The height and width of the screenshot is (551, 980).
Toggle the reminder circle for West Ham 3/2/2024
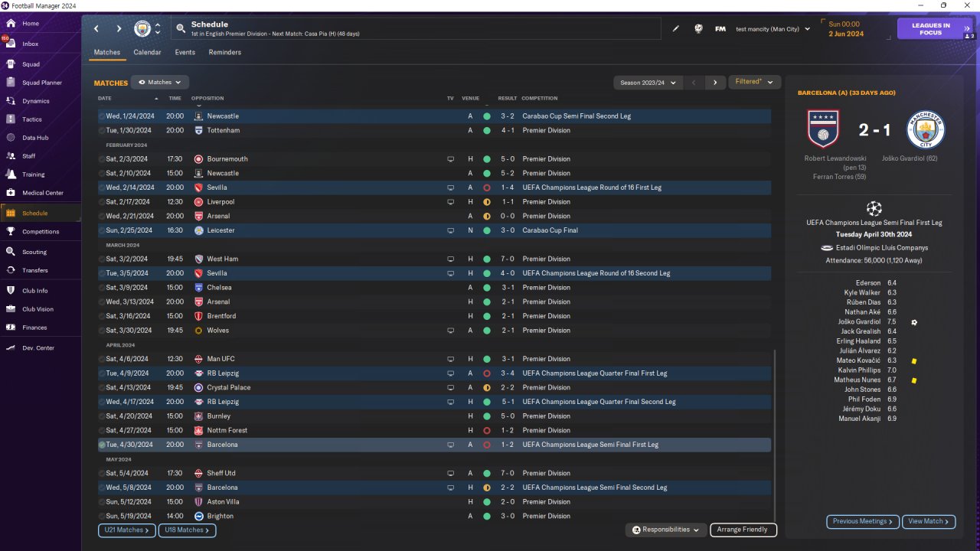102,259
